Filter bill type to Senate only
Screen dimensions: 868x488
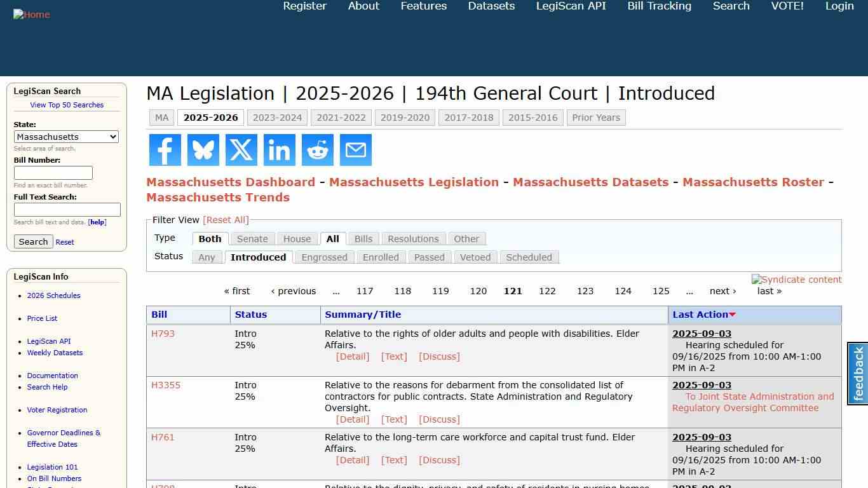pyautogui.click(x=252, y=238)
